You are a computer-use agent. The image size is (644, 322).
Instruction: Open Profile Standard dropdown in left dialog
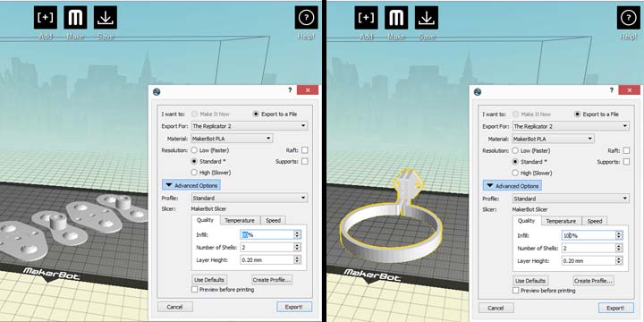[250, 198]
